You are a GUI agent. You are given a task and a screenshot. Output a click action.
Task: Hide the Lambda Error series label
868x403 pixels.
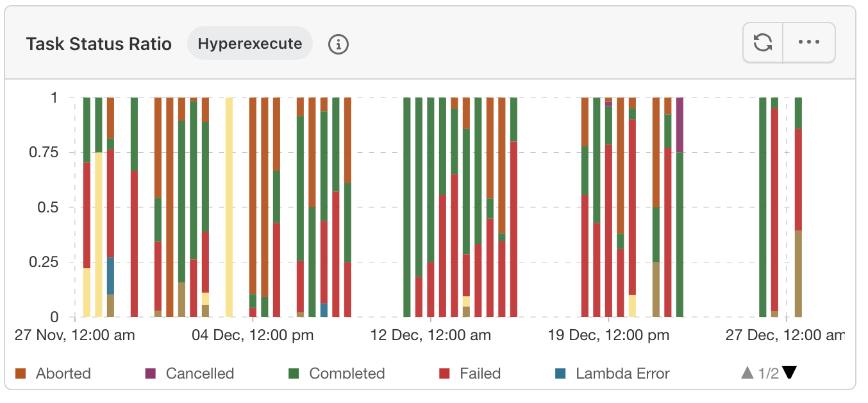pyautogui.click(x=622, y=373)
